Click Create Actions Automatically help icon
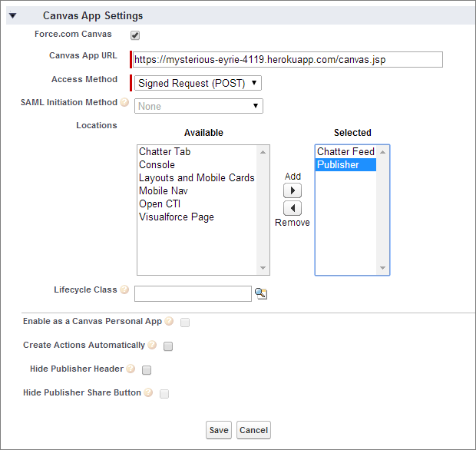The width and height of the screenshot is (476, 450). (x=152, y=345)
